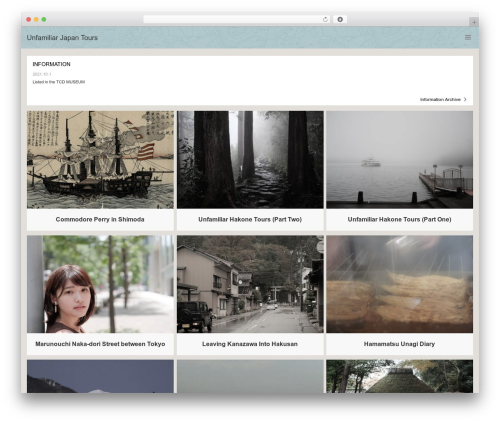The width and height of the screenshot is (500, 423).
Task: Click the browser address bar
Action: point(237,19)
